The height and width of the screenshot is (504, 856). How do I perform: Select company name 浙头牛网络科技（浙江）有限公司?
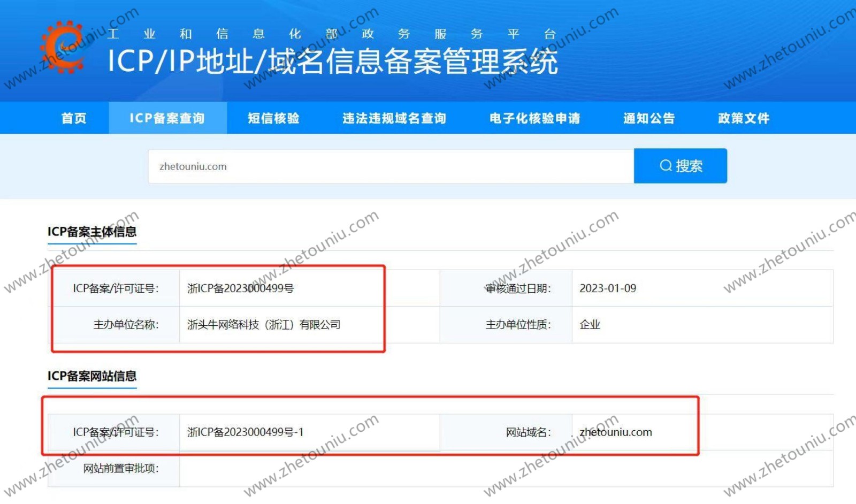264,325
